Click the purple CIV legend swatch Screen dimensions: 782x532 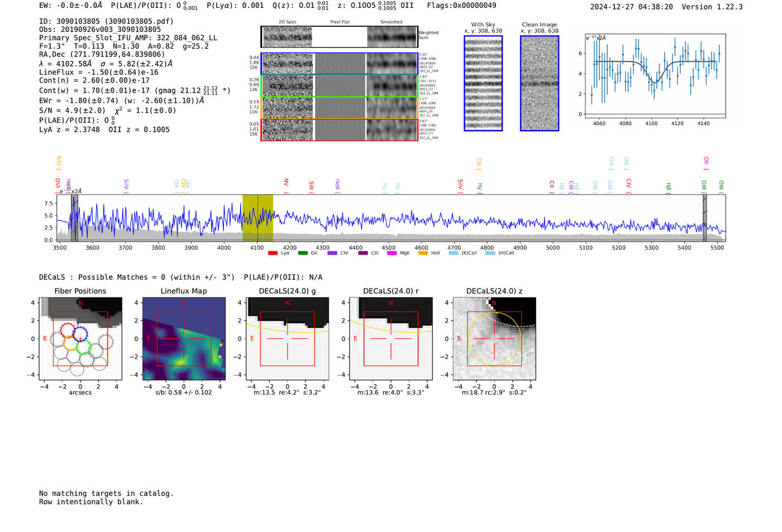coord(332,253)
